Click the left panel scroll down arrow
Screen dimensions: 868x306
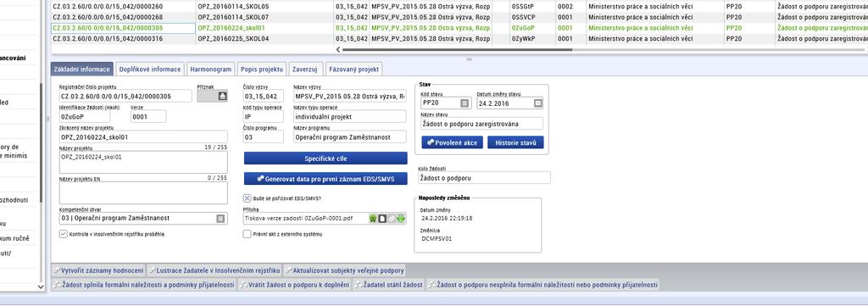41,287
